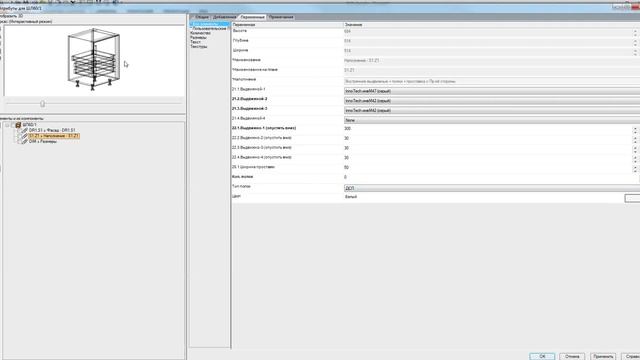
Task: Click the 22.3 Выдвижной-3 value field
Action: 488,148
